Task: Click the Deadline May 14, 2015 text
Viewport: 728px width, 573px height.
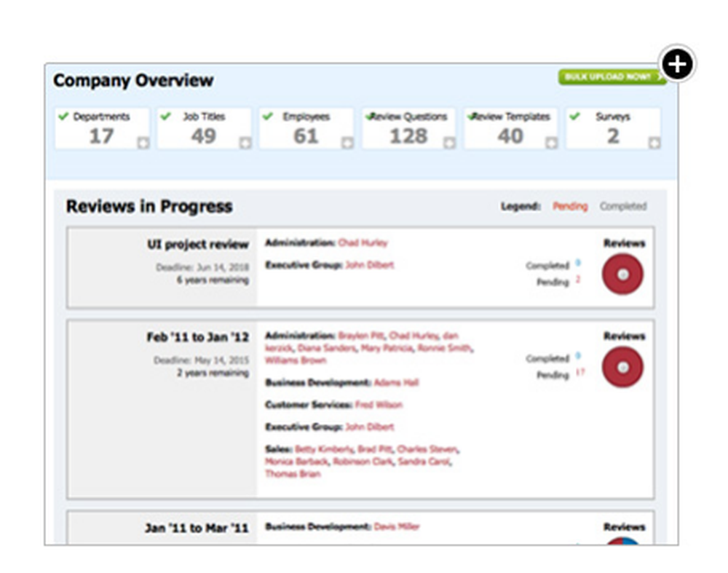Action: tap(201, 360)
